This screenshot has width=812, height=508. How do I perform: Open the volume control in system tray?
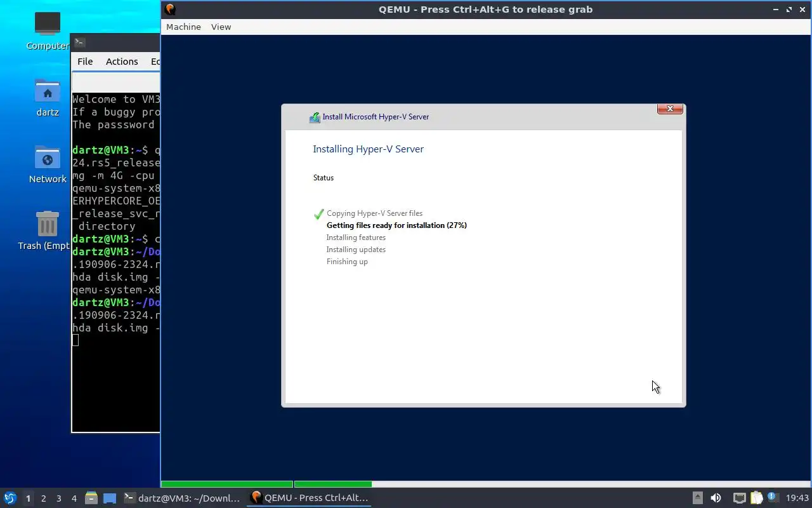point(716,498)
